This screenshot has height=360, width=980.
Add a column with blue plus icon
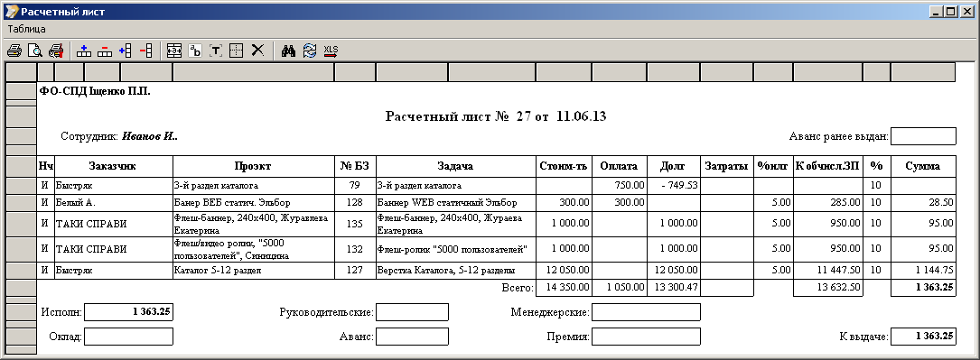125,51
